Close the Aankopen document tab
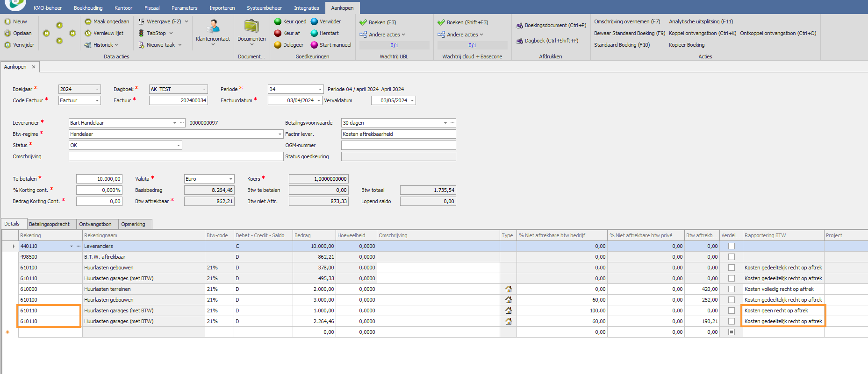 click(x=34, y=67)
